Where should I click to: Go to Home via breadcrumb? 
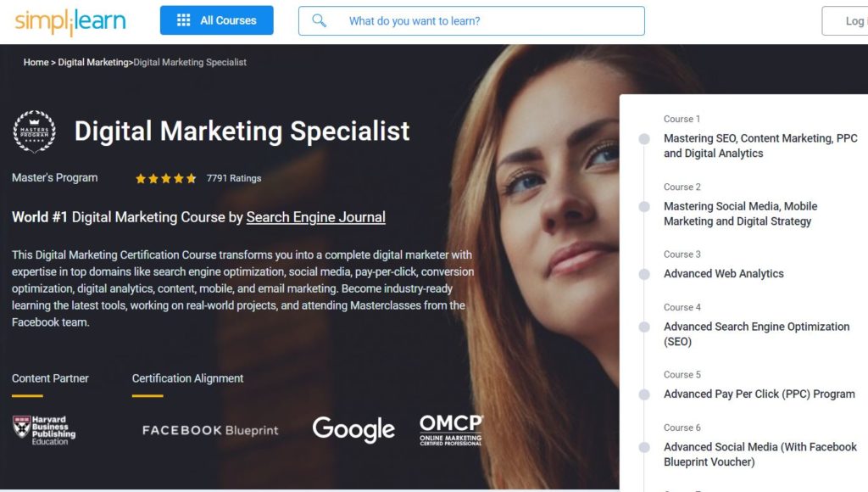[36, 62]
